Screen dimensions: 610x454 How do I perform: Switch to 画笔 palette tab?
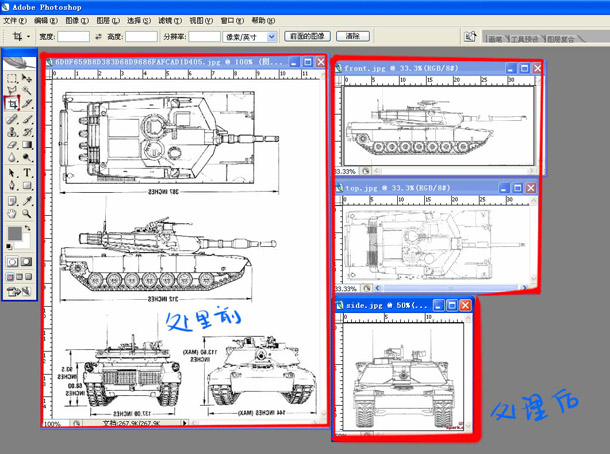(495, 39)
